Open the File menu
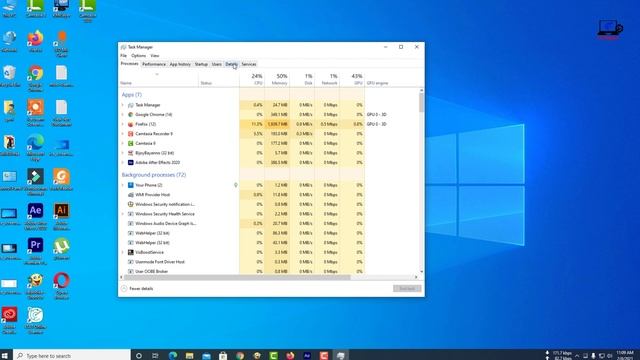The height and width of the screenshot is (360, 640). coord(123,56)
